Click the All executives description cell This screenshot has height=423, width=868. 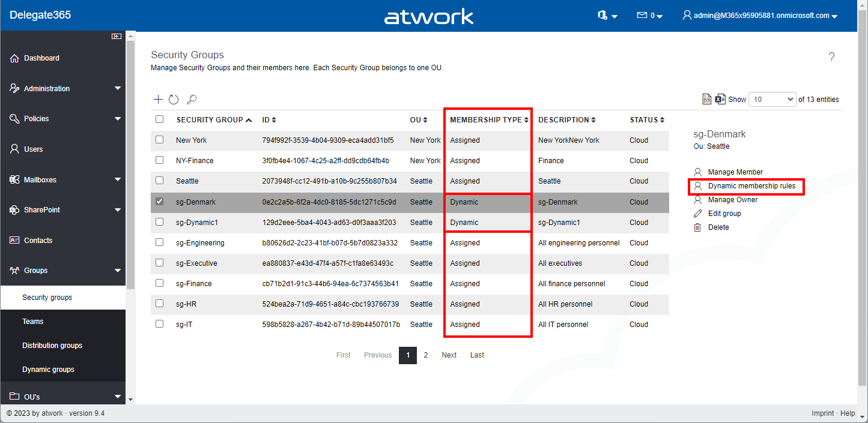tap(560, 263)
